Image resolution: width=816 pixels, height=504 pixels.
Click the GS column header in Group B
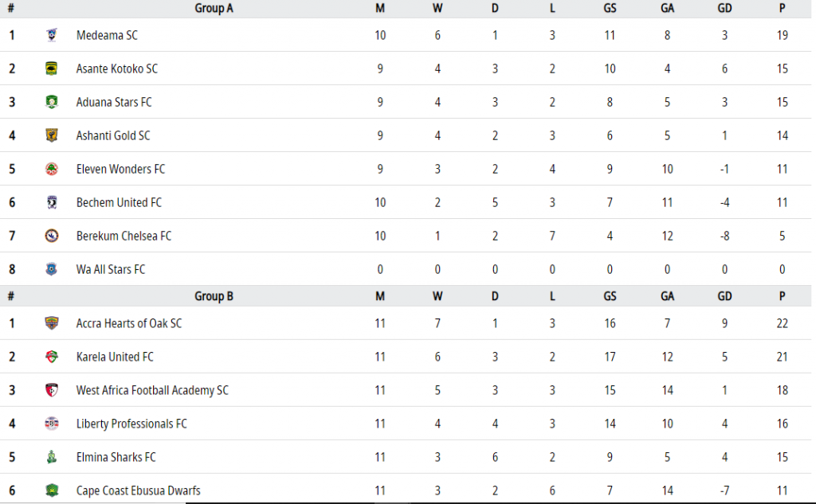coord(610,296)
